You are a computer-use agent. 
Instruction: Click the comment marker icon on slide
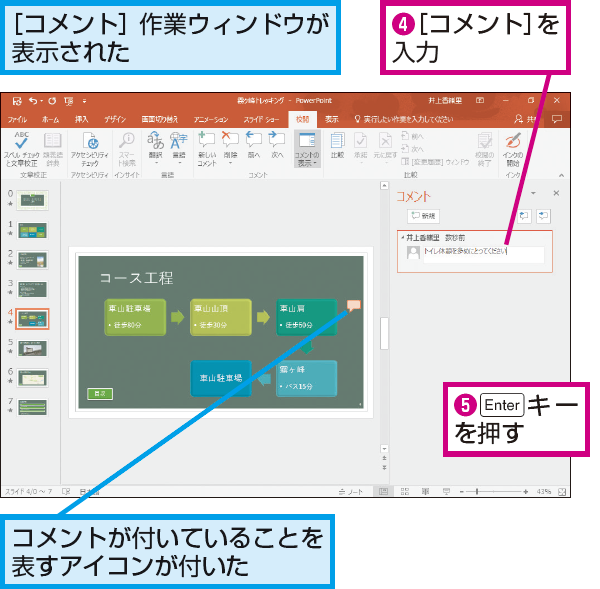352,306
